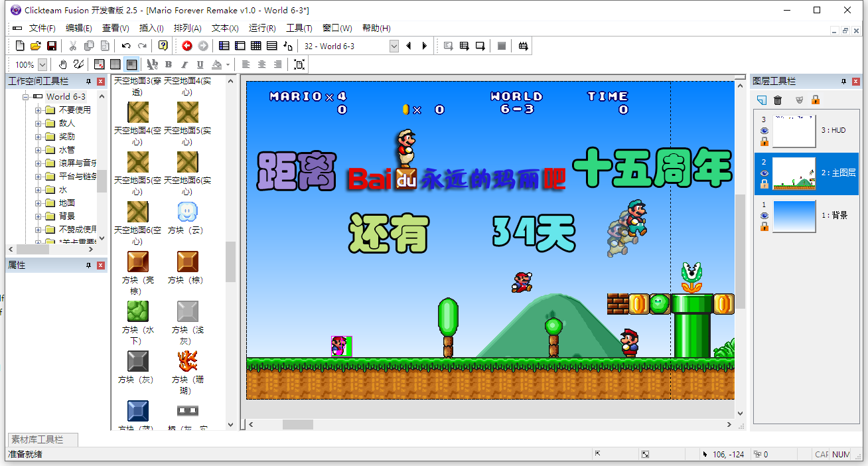Expand the 地面 folder

[x=38, y=202]
